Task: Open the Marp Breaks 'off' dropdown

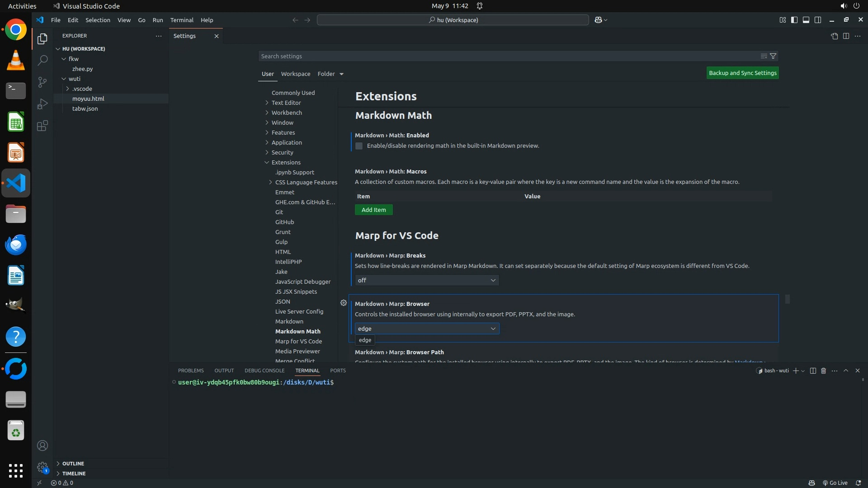Action: pyautogui.click(x=427, y=280)
